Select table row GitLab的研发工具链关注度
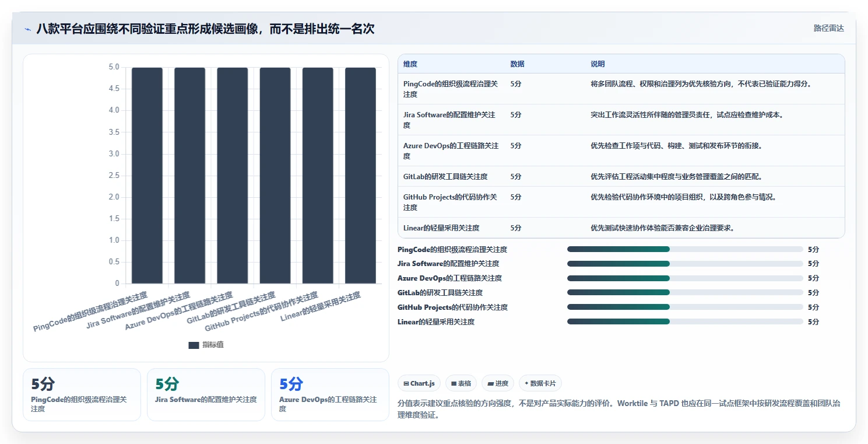 [x=621, y=176]
